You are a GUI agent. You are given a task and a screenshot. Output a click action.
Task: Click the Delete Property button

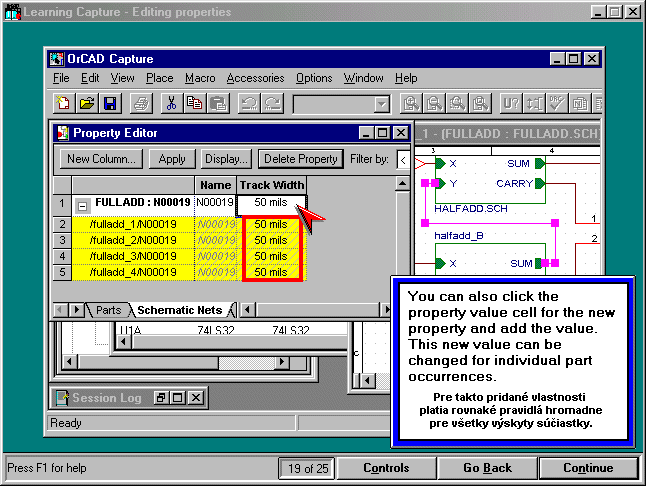[300, 159]
